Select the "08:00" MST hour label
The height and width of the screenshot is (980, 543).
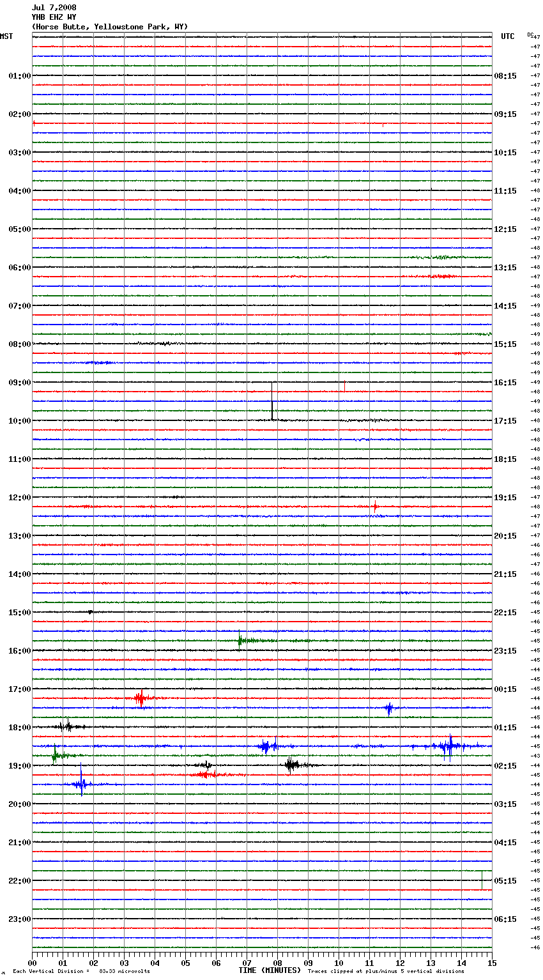[x=20, y=344]
